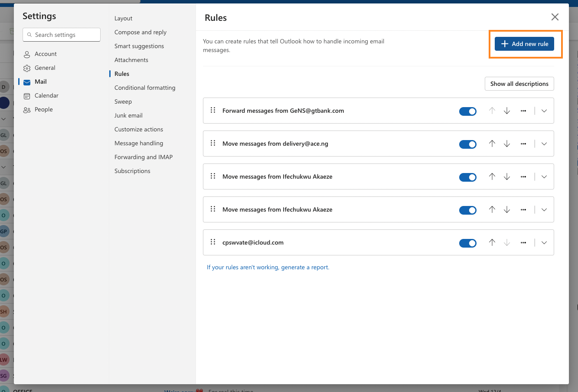Click the Add new rule button
The width and height of the screenshot is (578, 392).
(525, 44)
